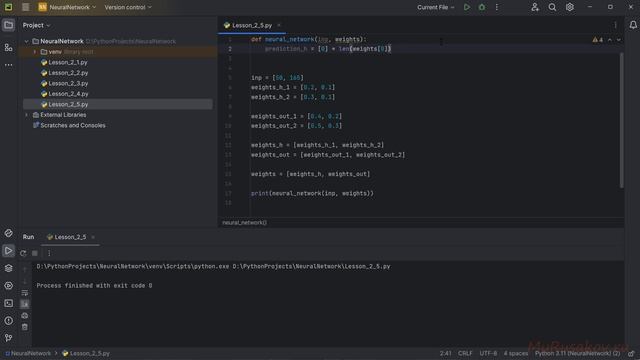The height and width of the screenshot is (360, 640).
Task: Open the Notifications bell icon
Action: point(633,25)
